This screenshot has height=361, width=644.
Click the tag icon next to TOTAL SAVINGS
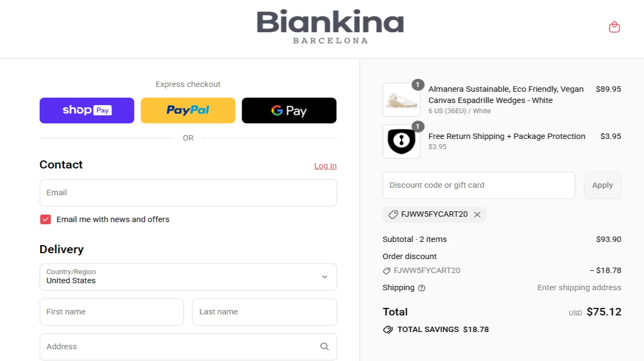pyautogui.click(x=387, y=329)
